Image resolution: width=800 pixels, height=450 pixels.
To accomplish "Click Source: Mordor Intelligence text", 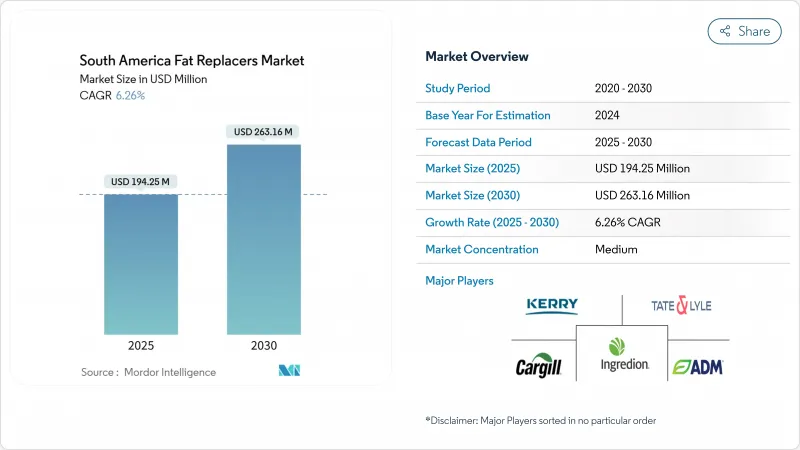I will [x=148, y=372].
